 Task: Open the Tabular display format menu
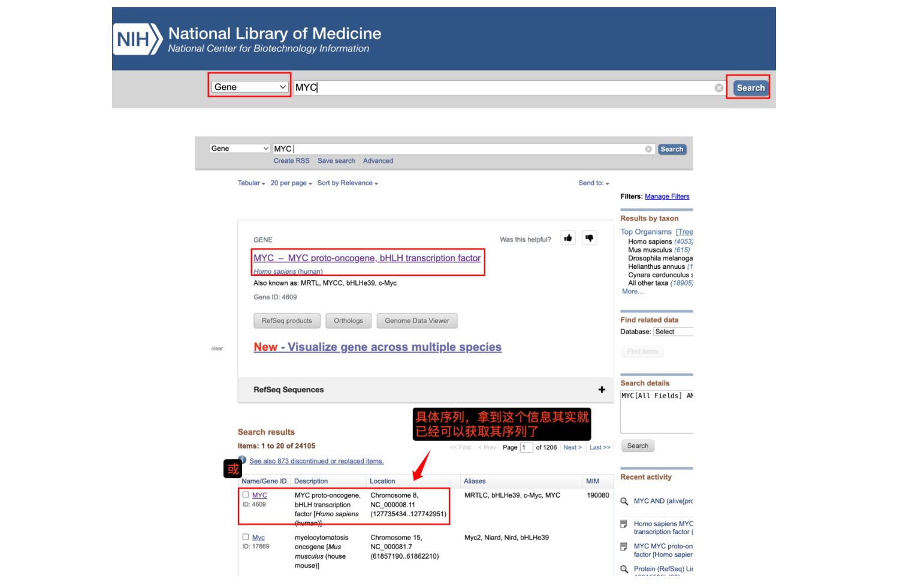pyautogui.click(x=251, y=183)
